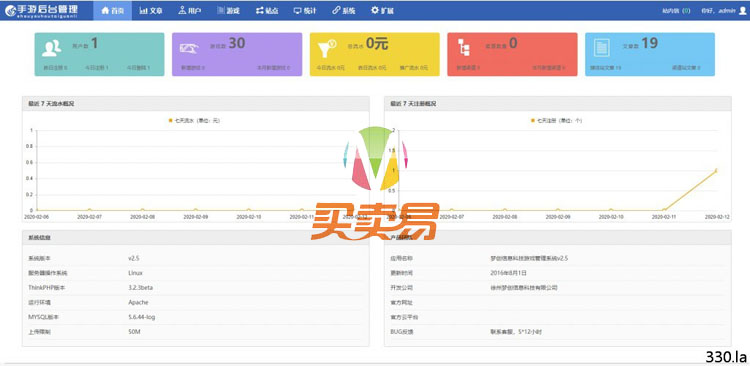Click the admin user avatar icon
Screen dimensions: 750x366
[x=742, y=11]
